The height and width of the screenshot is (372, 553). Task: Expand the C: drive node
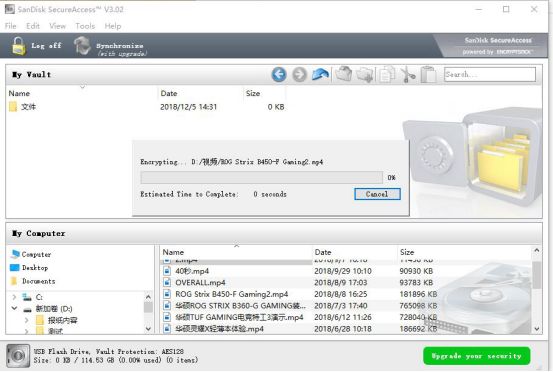click(14, 297)
